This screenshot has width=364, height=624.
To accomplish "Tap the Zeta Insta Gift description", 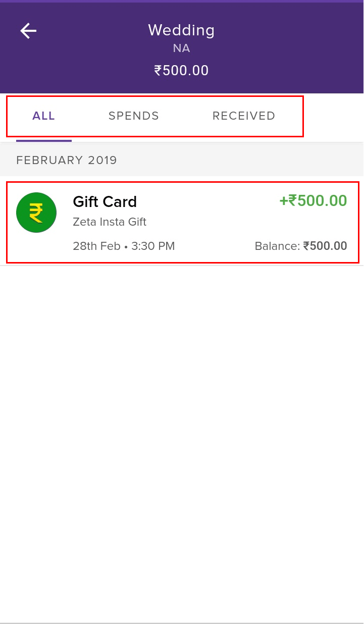I will click(110, 222).
